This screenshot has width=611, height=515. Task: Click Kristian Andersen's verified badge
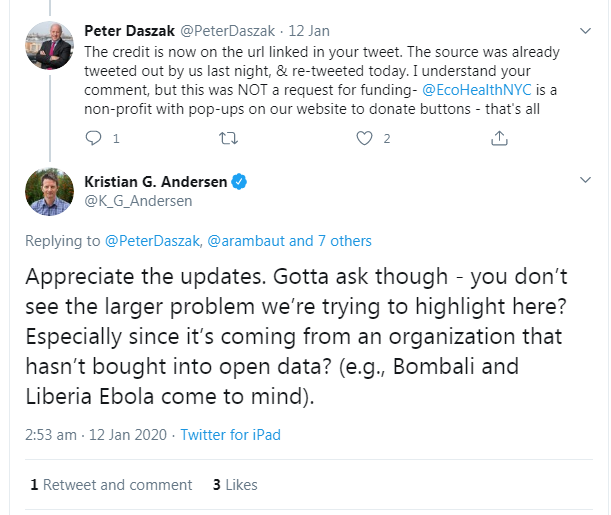click(240, 182)
